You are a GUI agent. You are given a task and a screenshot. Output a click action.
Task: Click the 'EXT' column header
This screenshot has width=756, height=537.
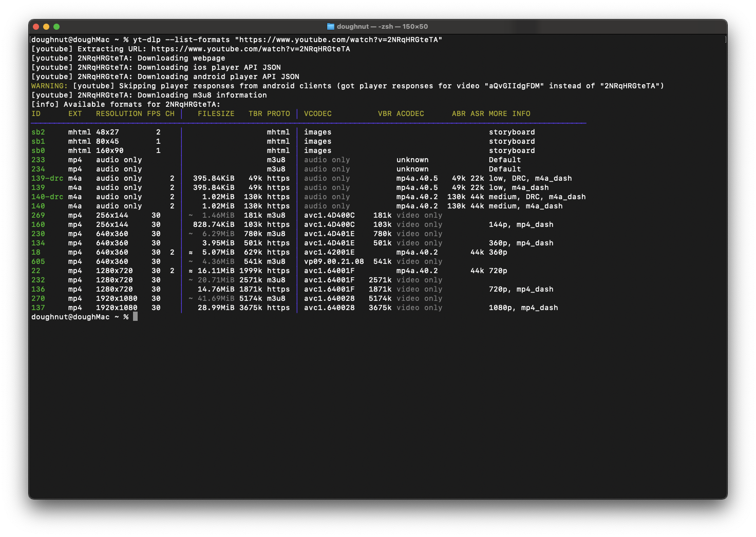(75, 113)
